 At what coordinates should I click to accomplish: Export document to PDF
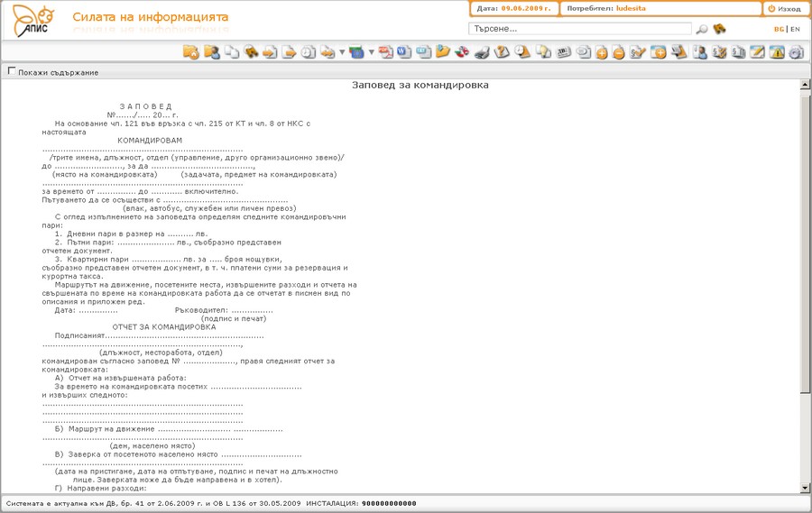coord(385,51)
